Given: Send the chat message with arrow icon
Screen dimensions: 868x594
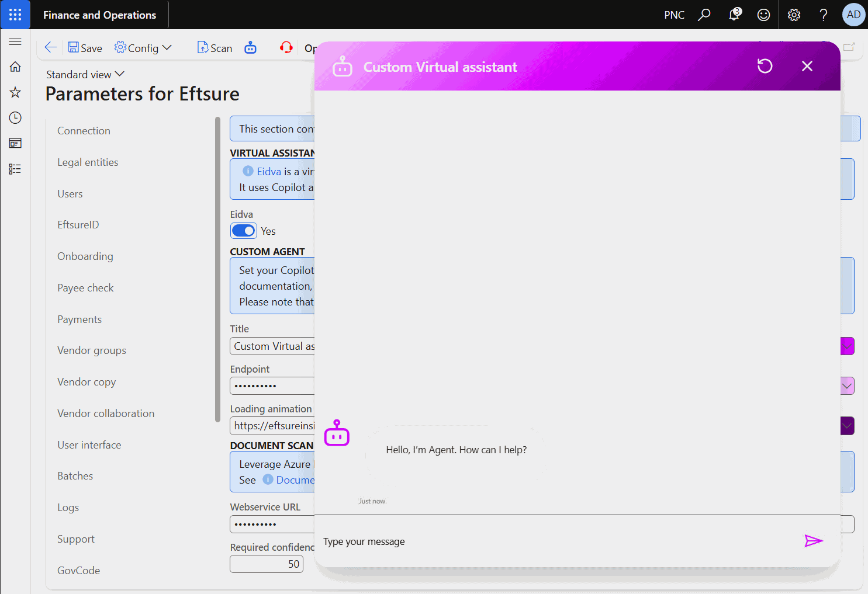Looking at the screenshot, I should tap(813, 541).
